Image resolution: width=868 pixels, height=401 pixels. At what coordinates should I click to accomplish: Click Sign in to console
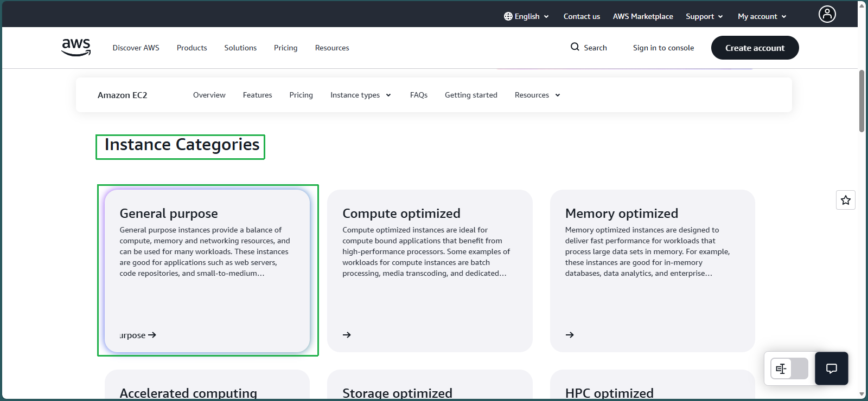point(663,48)
